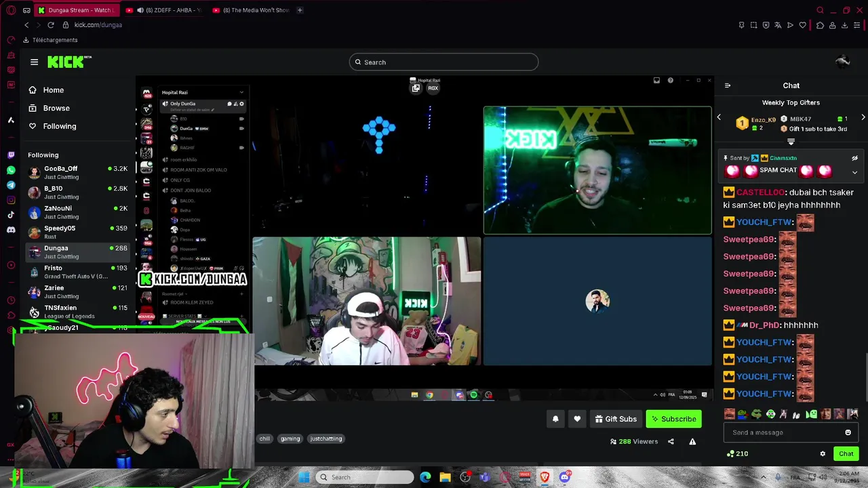The height and width of the screenshot is (488, 868).
Task: Switch to ZDEFF - AHBA YouTube tab
Action: click(x=164, y=10)
